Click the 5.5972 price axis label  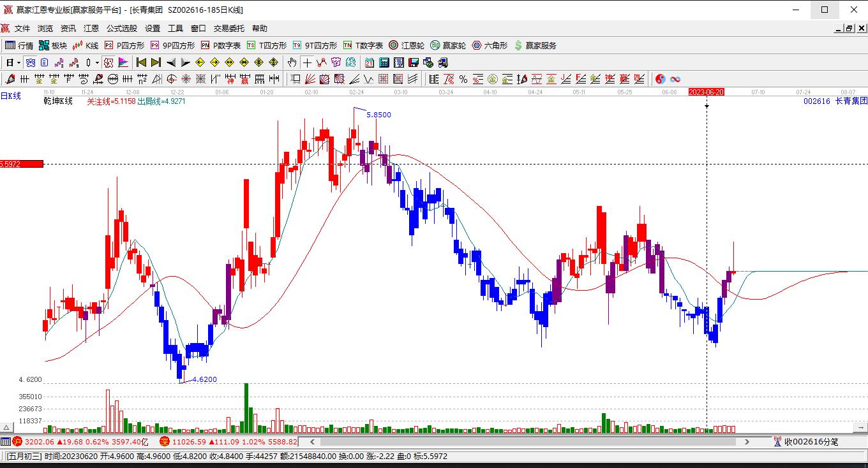click(x=22, y=164)
